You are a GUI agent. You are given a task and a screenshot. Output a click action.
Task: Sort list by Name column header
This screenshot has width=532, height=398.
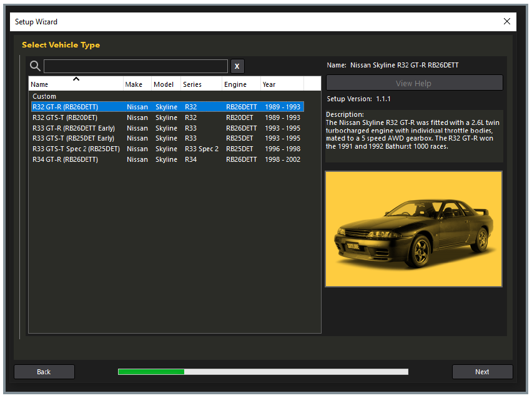click(76, 84)
